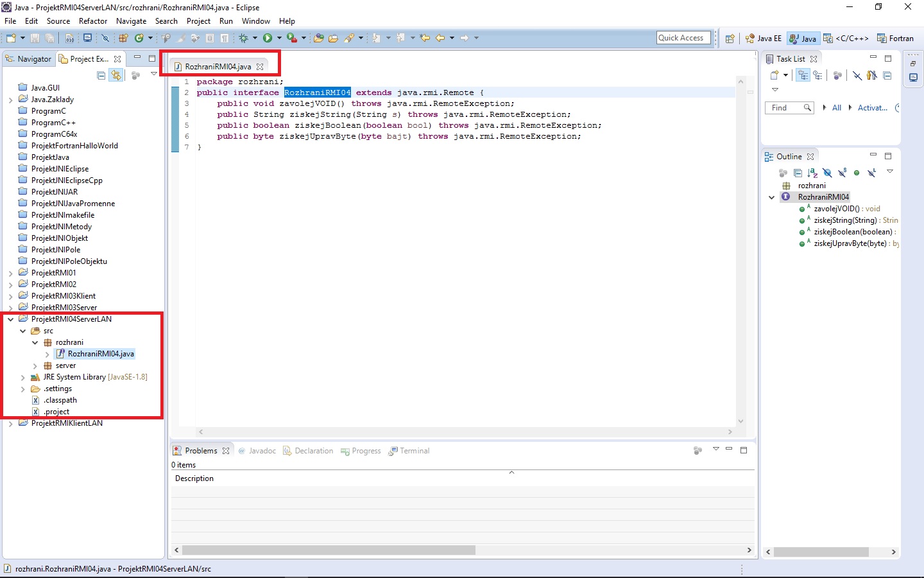
Task: Click the New Java Class toolbar icon
Action: tap(139, 39)
